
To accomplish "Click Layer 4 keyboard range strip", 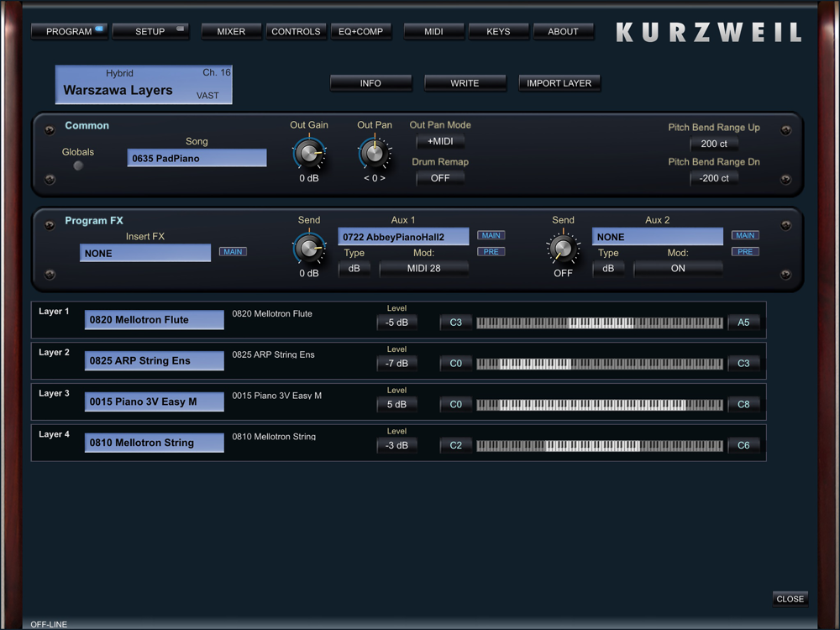I will (600, 446).
